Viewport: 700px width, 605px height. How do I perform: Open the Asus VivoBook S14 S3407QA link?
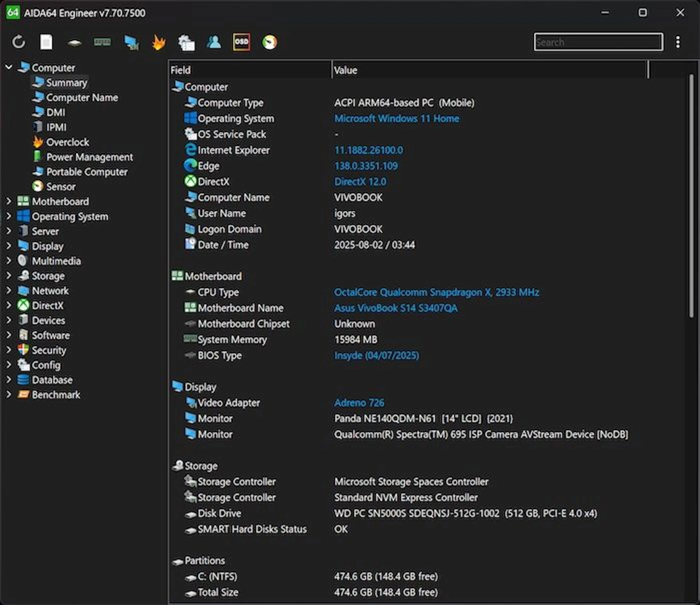coord(396,308)
